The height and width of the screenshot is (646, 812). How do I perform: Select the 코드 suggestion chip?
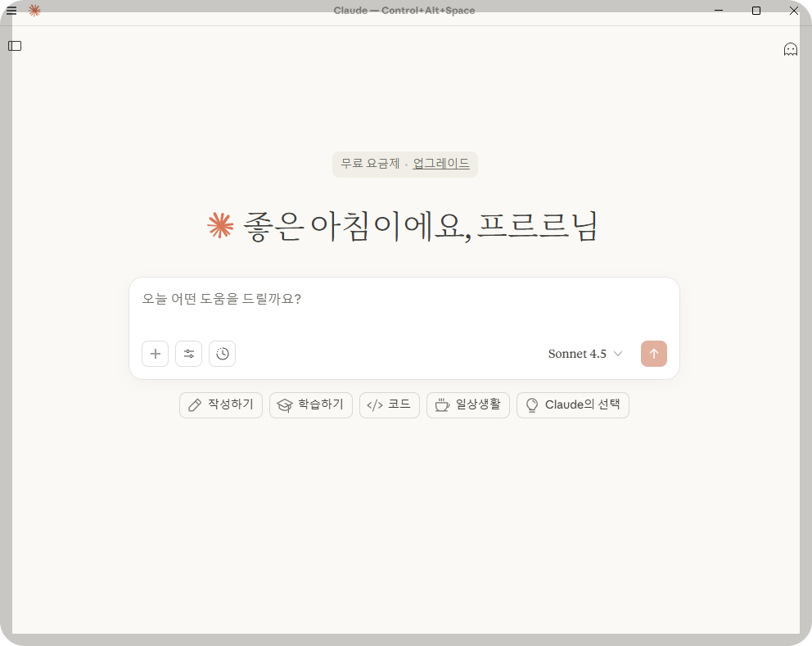coord(390,405)
